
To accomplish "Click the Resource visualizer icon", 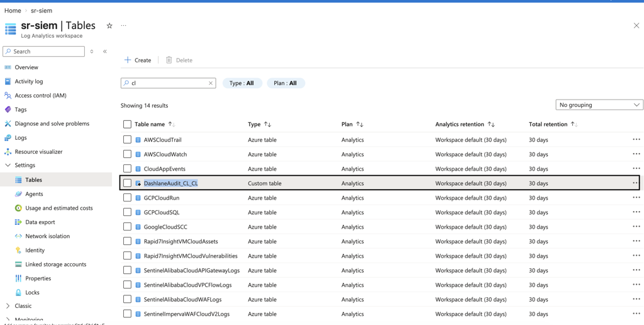I will (8, 152).
